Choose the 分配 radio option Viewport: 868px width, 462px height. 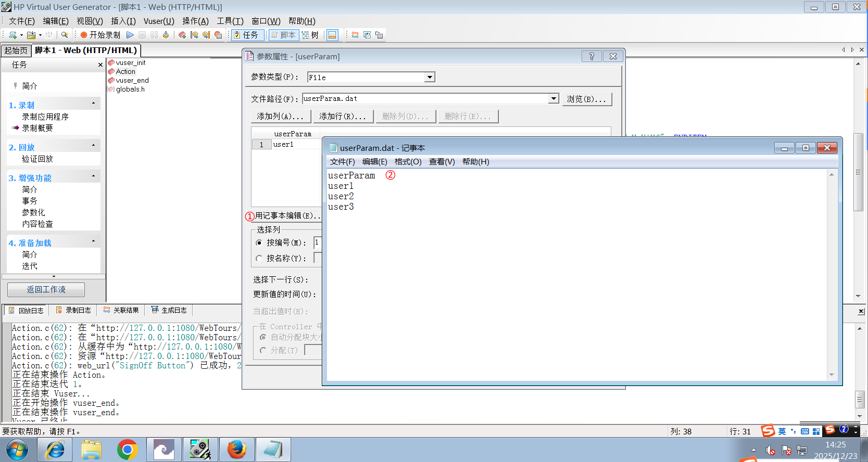pos(263,350)
